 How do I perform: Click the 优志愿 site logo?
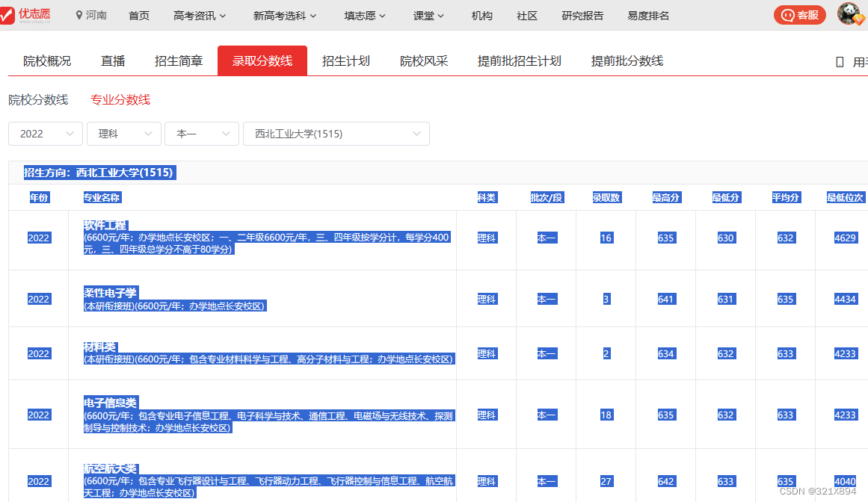pyautogui.click(x=25, y=14)
